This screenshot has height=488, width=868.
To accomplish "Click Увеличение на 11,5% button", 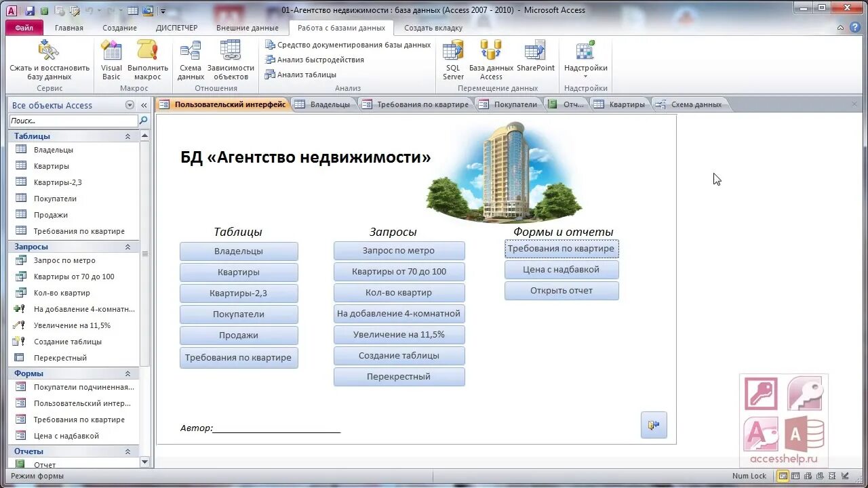I will [x=399, y=335].
